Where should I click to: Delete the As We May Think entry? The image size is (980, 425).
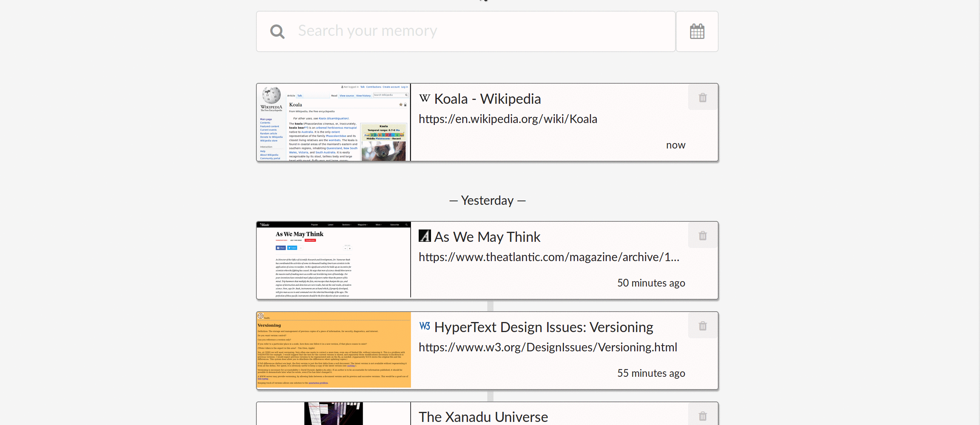point(703,236)
